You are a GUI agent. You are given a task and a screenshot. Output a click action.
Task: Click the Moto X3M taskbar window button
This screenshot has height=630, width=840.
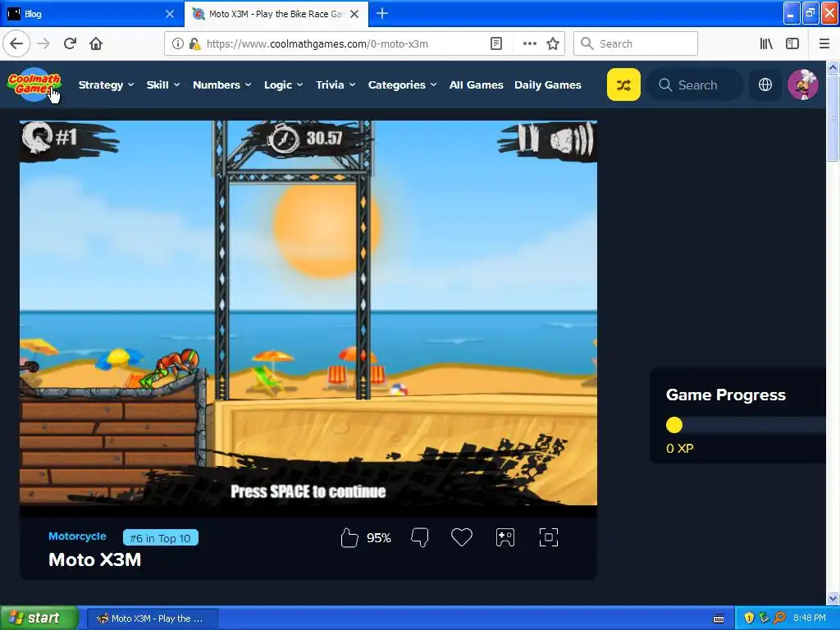point(152,619)
